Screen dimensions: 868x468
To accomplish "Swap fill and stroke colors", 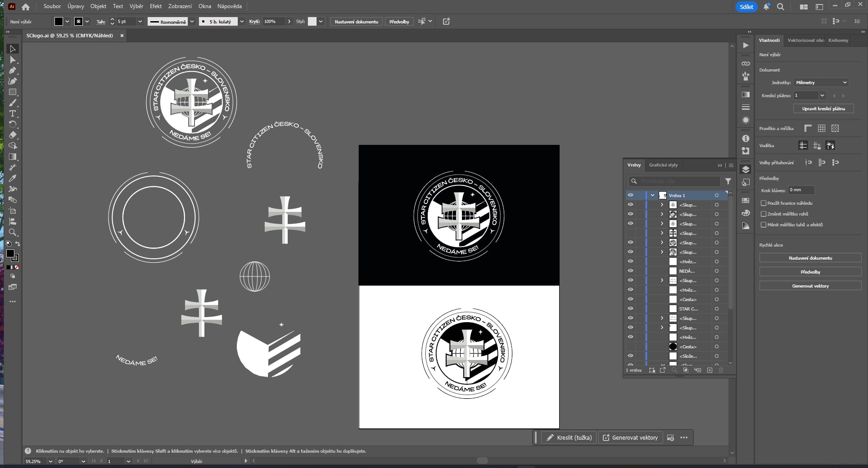I will pyautogui.click(x=18, y=243).
